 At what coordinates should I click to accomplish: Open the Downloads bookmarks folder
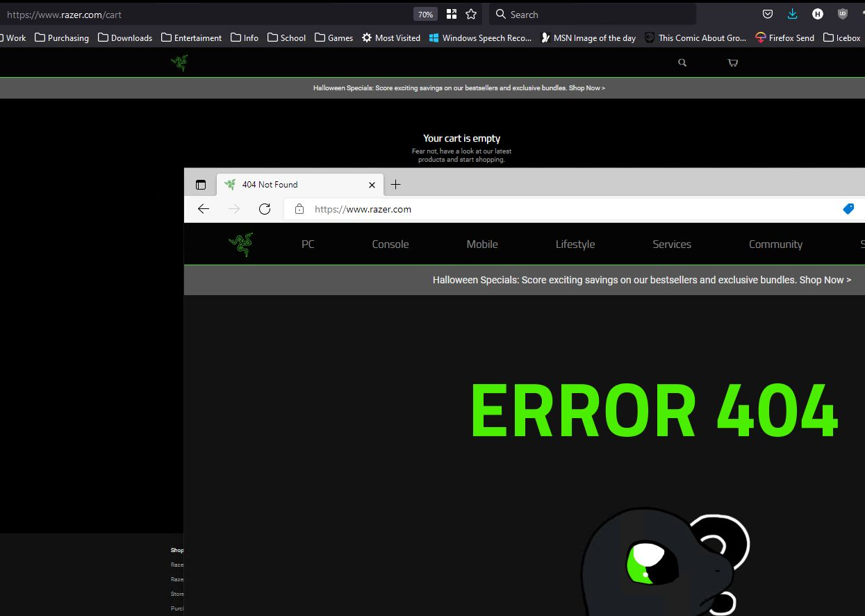point(125,38)
